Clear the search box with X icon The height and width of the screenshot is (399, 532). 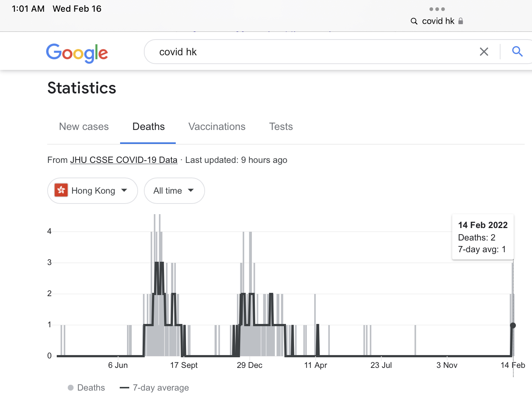[x=484, y=52]
